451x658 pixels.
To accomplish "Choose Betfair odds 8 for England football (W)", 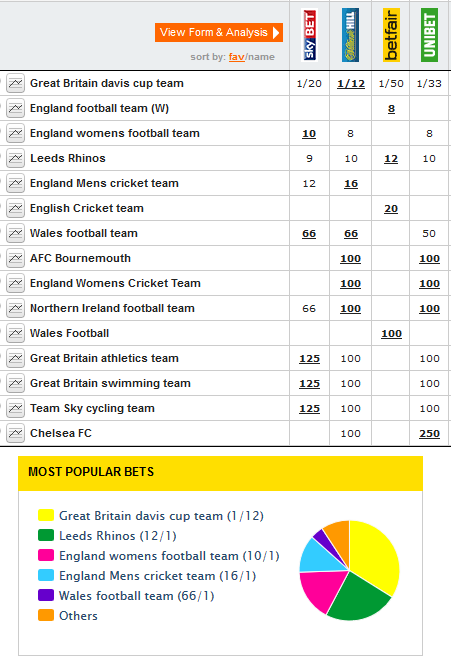I will (391, 109).
